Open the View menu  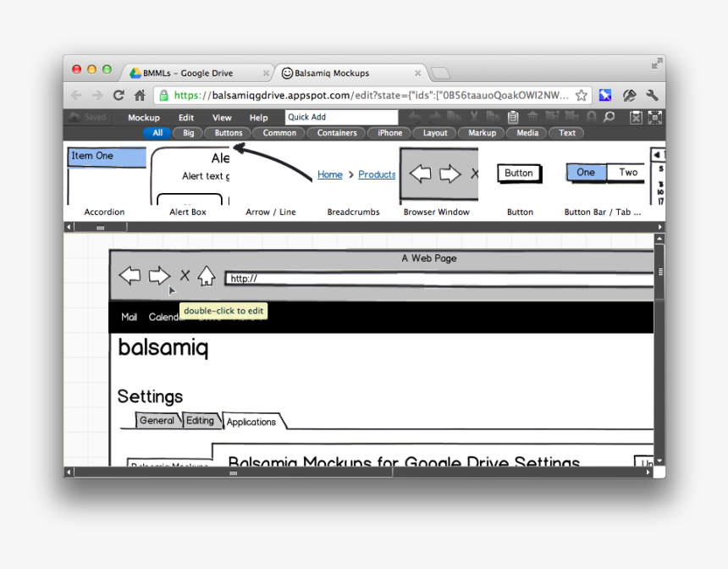click(x=222, y=118)
